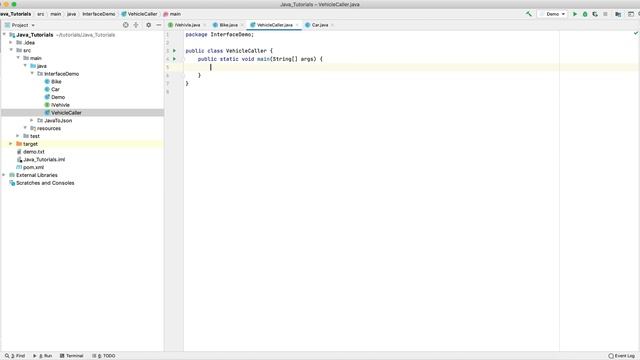
Task: Click run gutter icon next to class VehicleCaller
Action: point(174,51)
